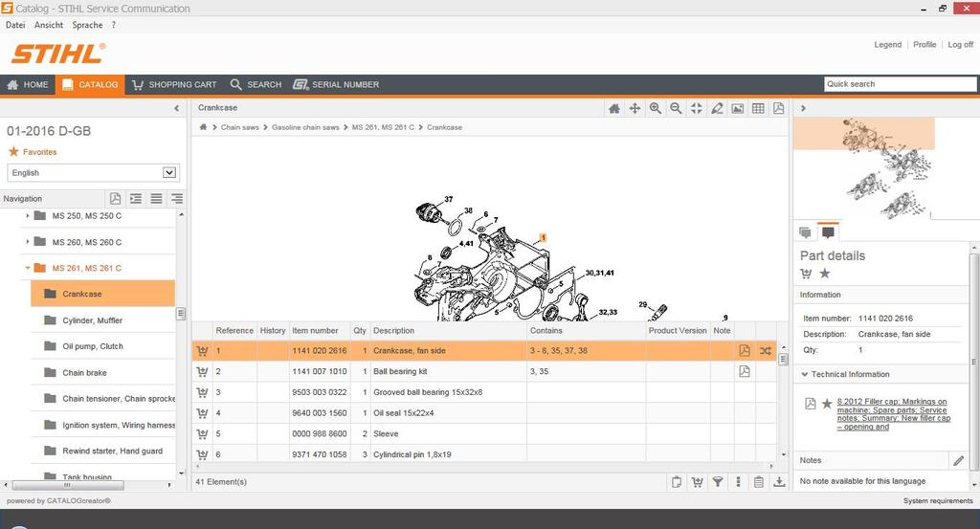Edit notes with the pencil icon

tap(958, 461)
